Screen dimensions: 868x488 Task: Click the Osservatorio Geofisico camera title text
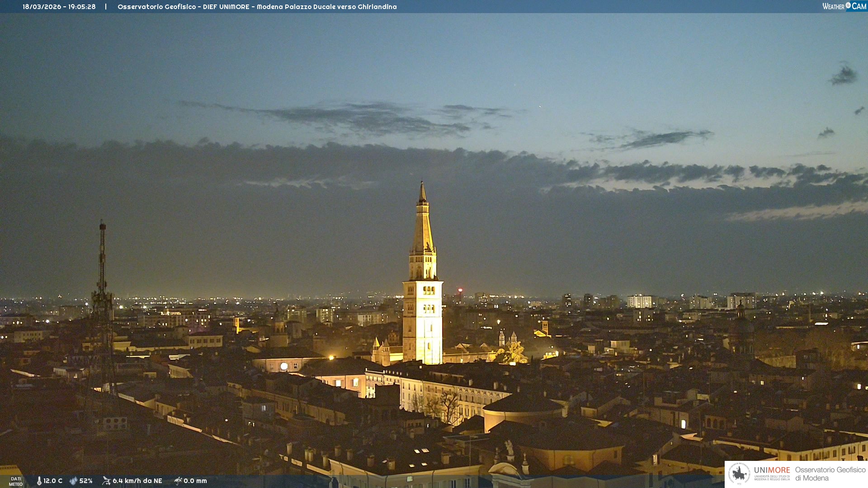pyautogui.click(x=257, y=7)
